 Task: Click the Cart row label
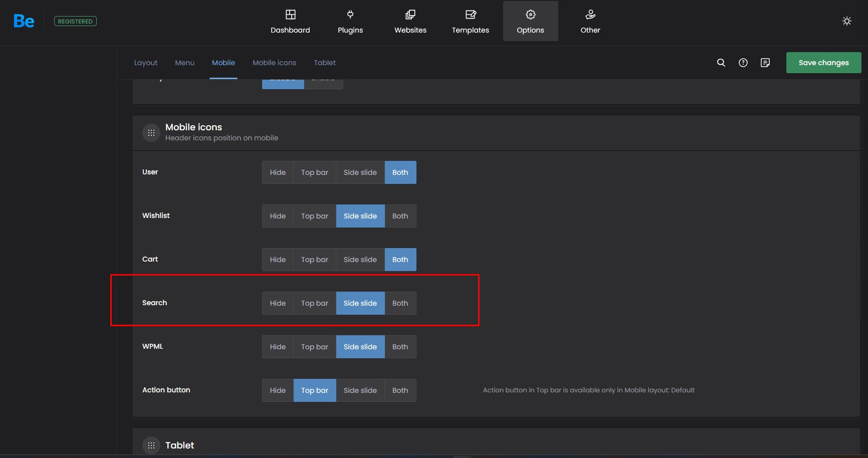point(150,259)
